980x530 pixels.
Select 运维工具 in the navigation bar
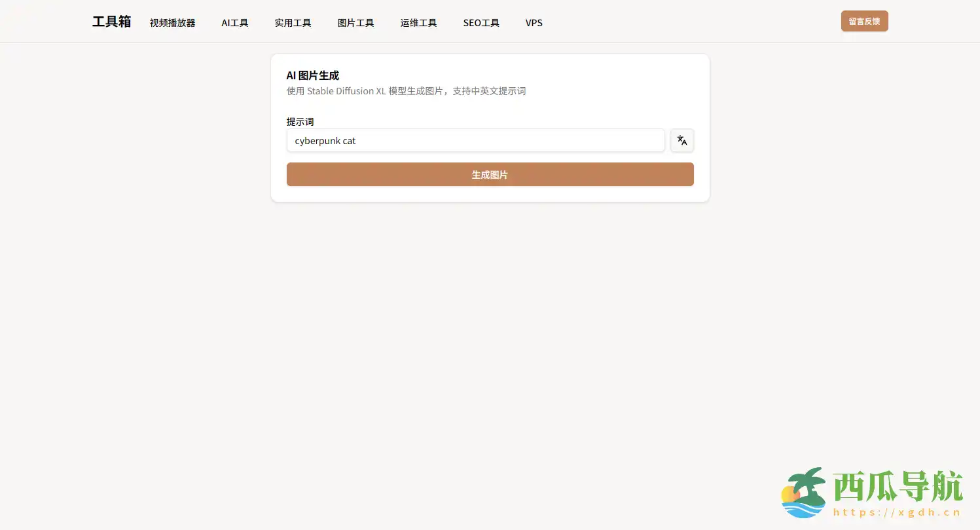tap(418, 23)
